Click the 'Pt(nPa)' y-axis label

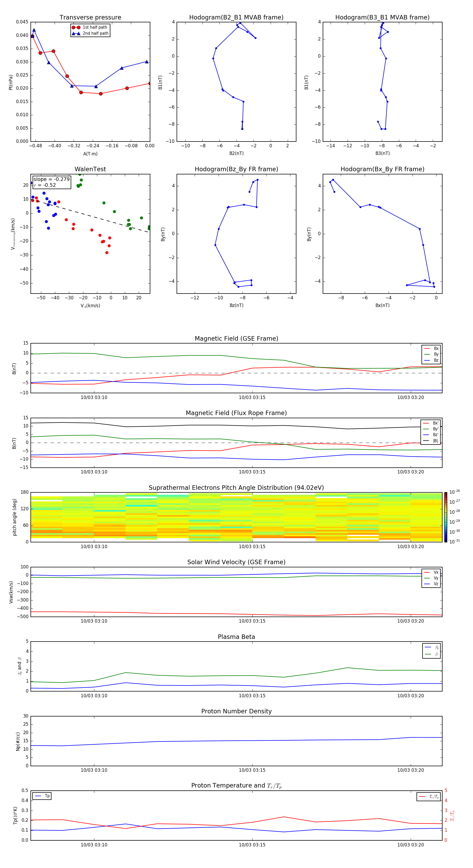11,82
